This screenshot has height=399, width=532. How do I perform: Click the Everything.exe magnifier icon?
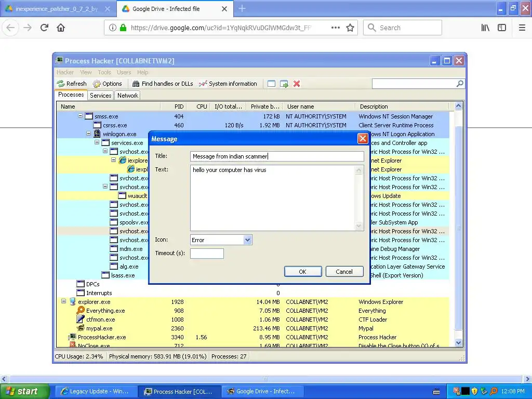pyautogui.click(x=81, y=311)
